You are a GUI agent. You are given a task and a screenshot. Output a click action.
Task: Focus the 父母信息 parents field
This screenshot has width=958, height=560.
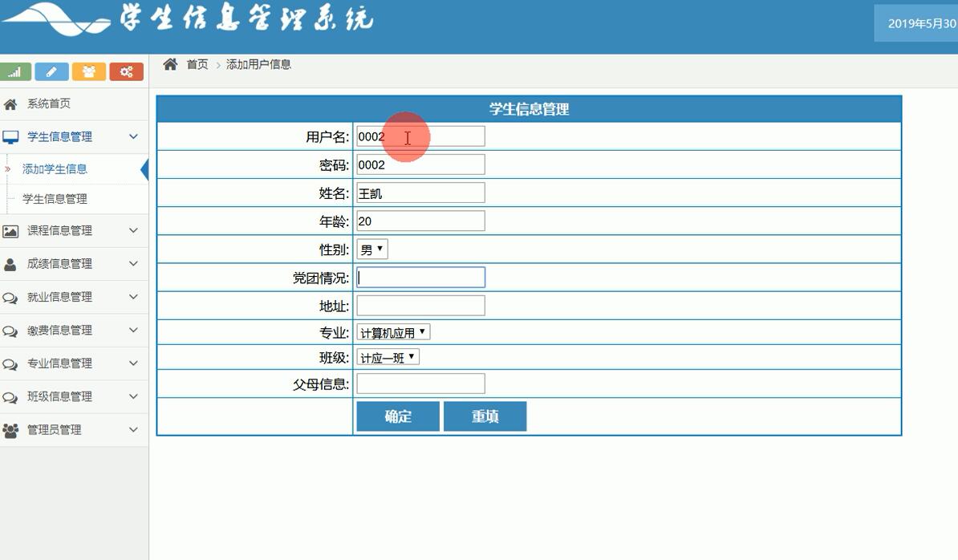[x=421, y=383]
